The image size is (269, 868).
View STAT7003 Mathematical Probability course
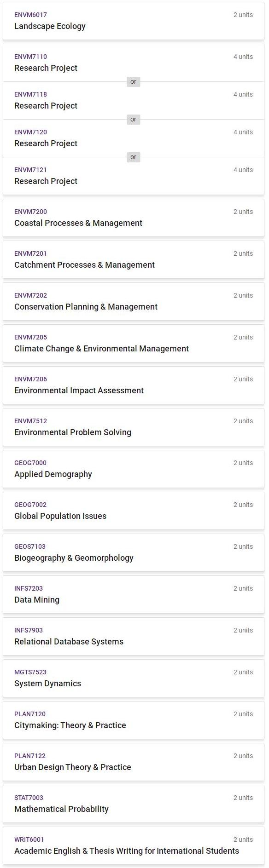(134, 804)
